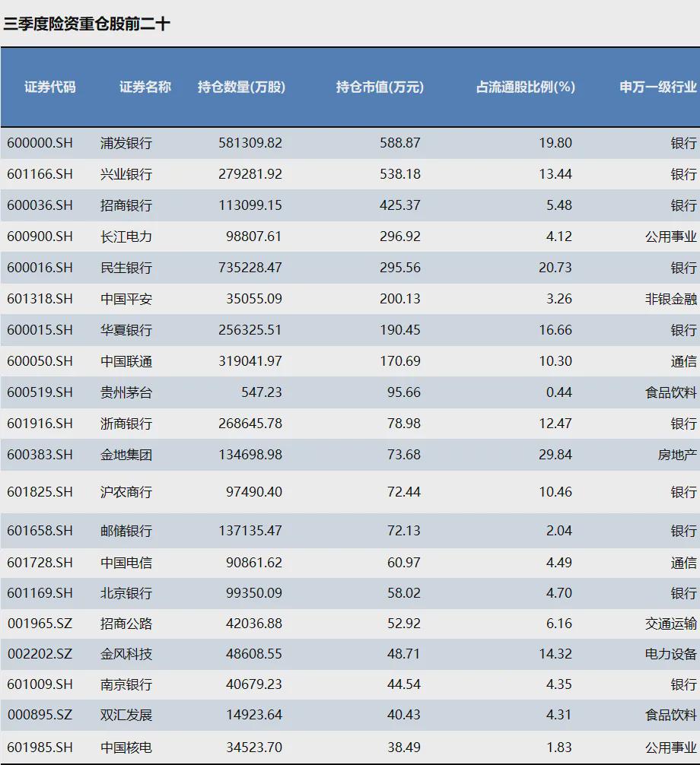The height and width of the screenshot is (765, 700).
Task: Select stock code 600900.SH
Action: 40,236
